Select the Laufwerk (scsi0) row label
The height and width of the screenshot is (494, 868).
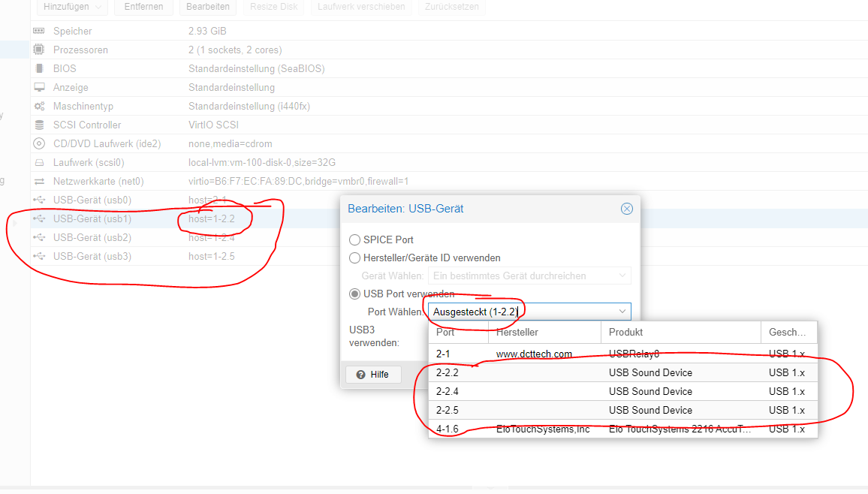pyautogui.click(x=89, y=163)
